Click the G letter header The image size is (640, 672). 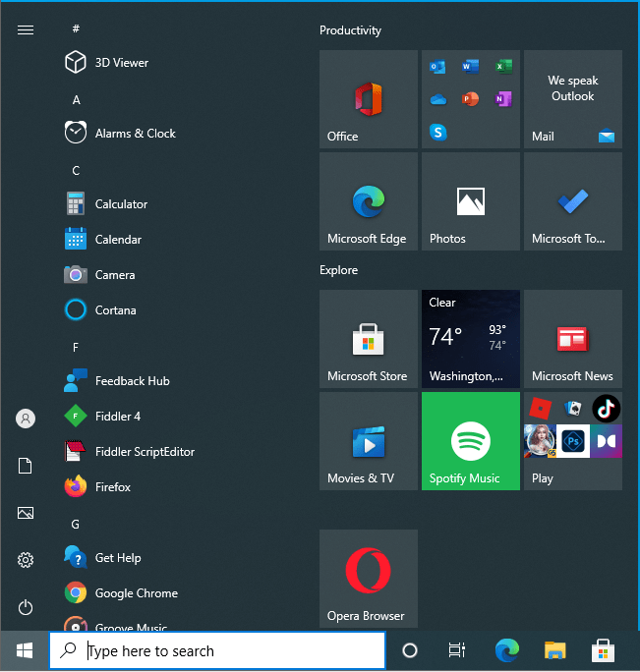click(76, 525)
